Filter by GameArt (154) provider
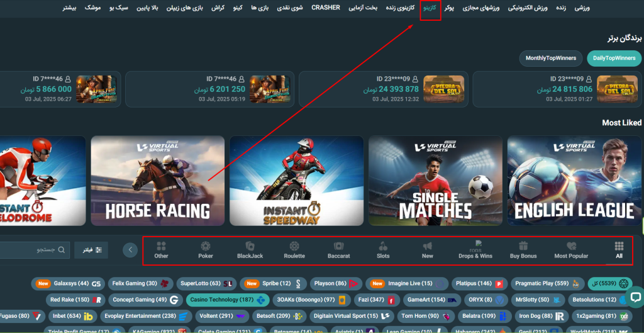644x333 pixels. point(431,300)
